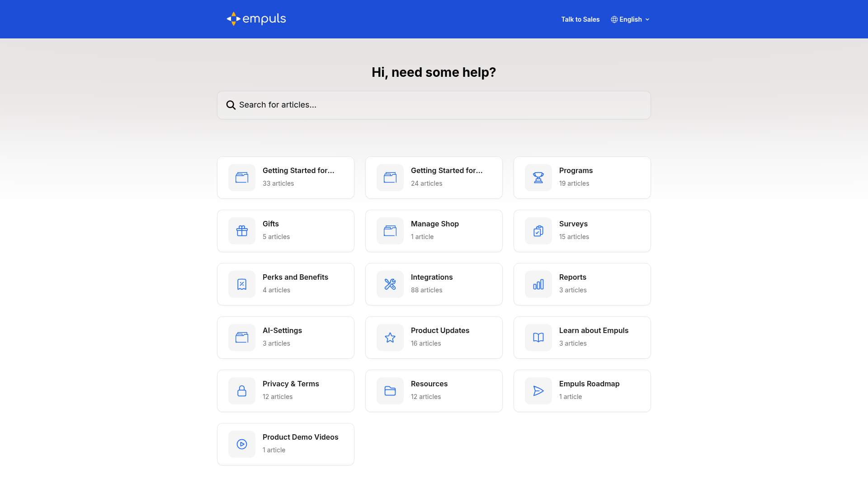The image size is (868, 488).
Task: Click the Product Updates star icon
Action: (x=390, y=338)
